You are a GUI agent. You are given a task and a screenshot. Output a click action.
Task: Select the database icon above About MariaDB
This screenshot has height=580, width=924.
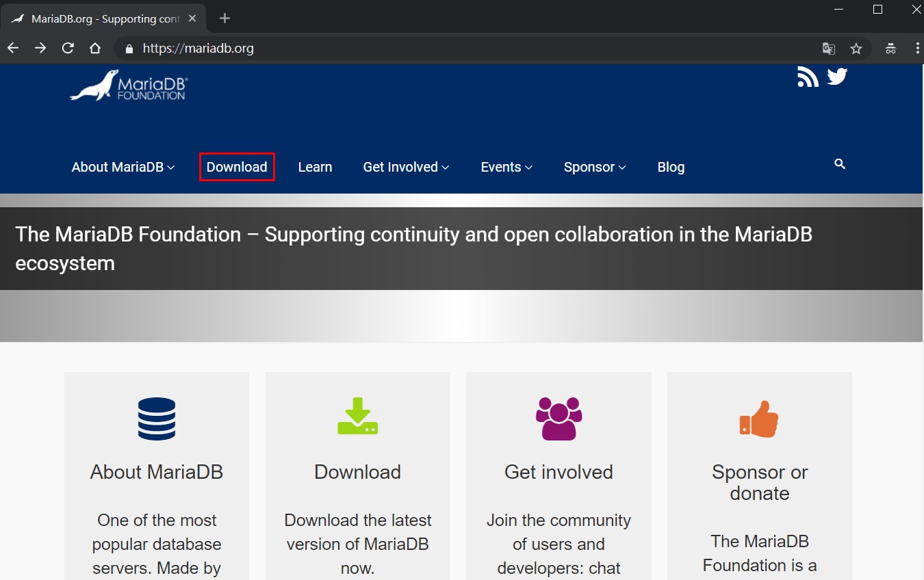156,419
